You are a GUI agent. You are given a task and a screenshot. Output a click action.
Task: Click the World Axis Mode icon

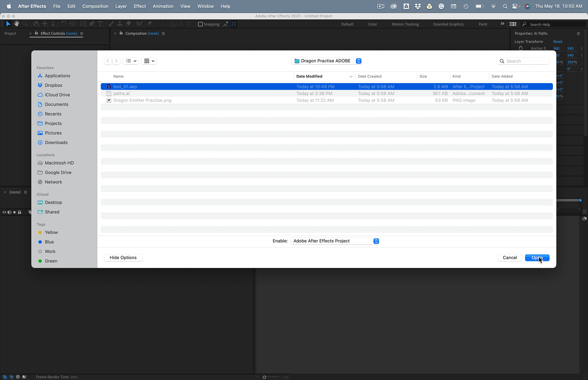pyautogui.click(x=181, y=24)
